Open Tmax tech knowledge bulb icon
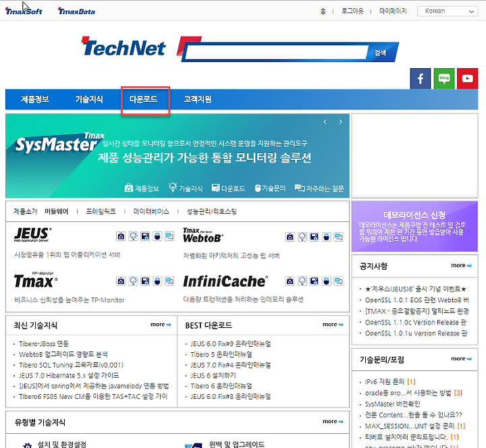Viewport: 486px width, 448px height. click(x=133, y=281)
